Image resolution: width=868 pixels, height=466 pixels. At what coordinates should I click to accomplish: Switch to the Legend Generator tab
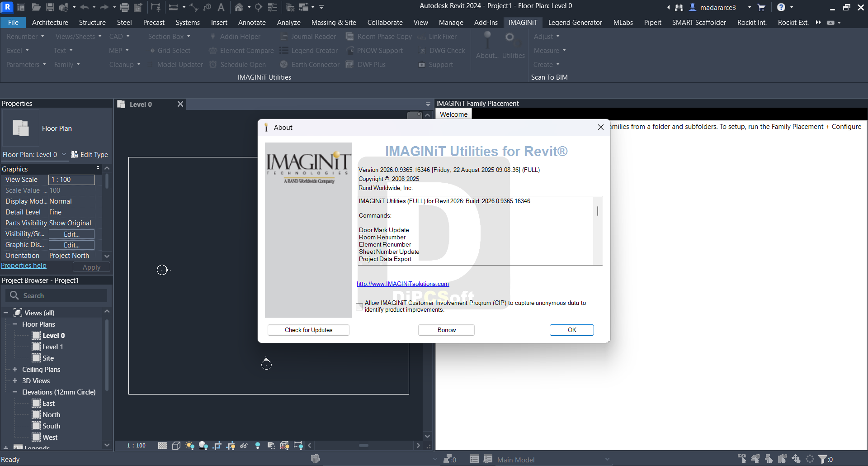(575, 23)
